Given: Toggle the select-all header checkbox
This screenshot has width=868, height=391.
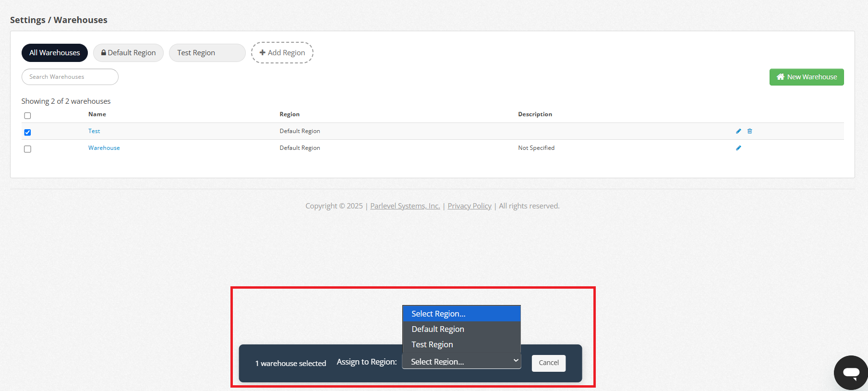Looking at the screenshot, I should (x=27, y=116).
